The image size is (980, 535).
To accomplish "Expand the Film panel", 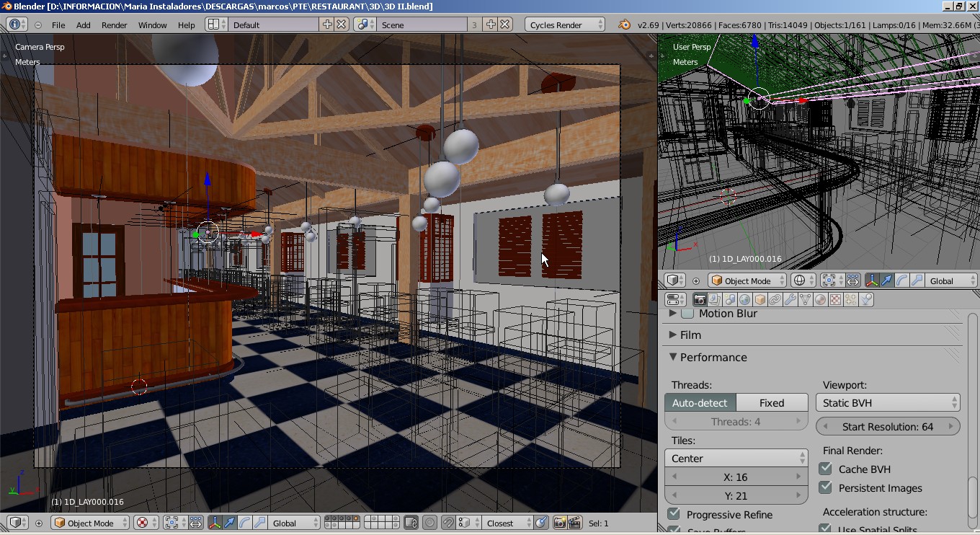I will coord(690,335).
